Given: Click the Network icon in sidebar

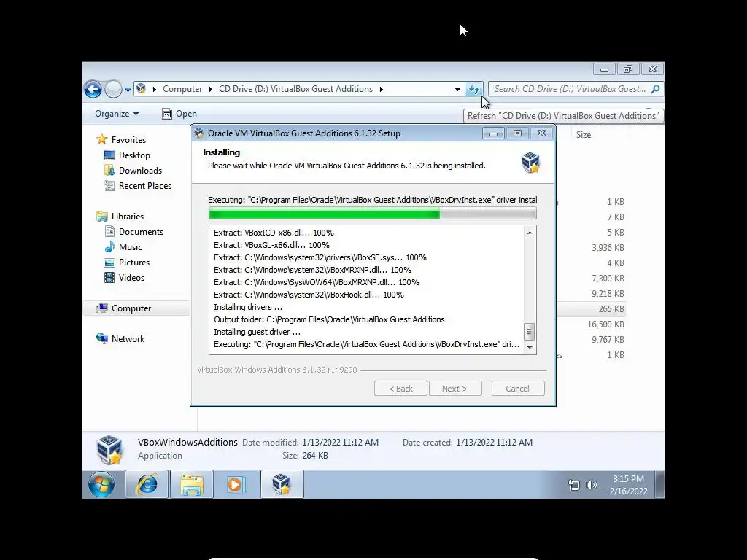Looking at the screenshot, I should point(102,338).
